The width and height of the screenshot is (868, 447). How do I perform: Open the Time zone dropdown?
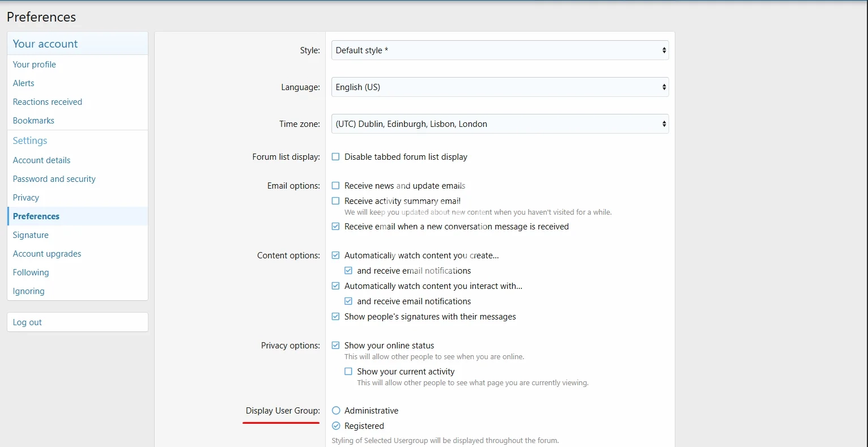[499, 124]
